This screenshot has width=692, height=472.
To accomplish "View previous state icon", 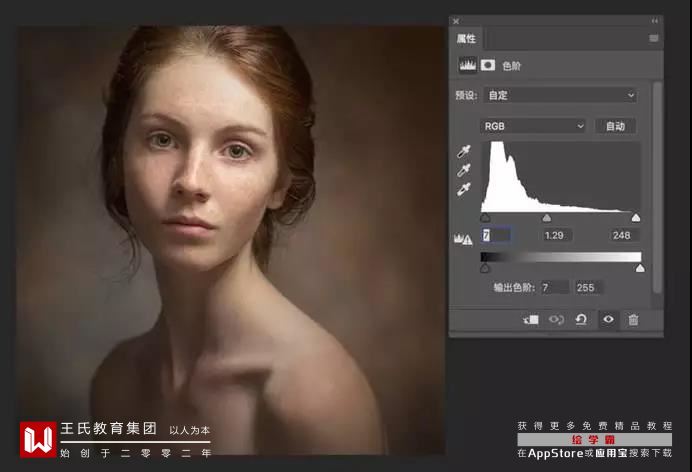I will 556,319.
